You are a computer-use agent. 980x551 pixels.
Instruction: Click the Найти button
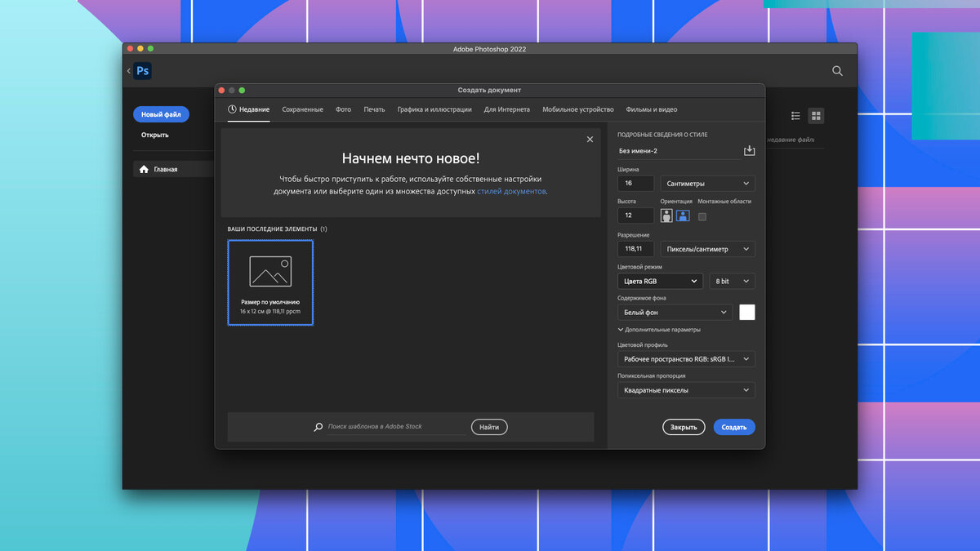[489, 427]
